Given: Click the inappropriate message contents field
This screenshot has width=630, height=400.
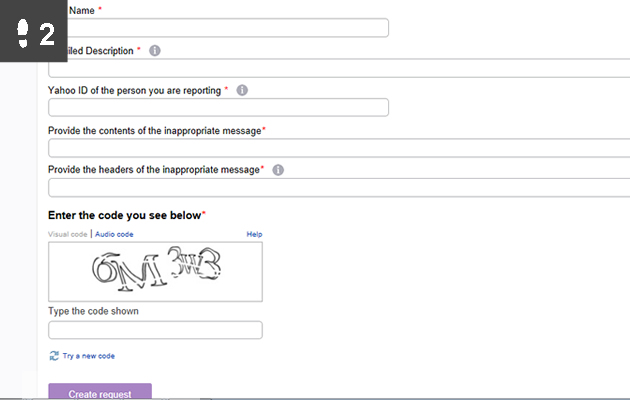Looking at the screenshot, I should (x=339, y=148).
